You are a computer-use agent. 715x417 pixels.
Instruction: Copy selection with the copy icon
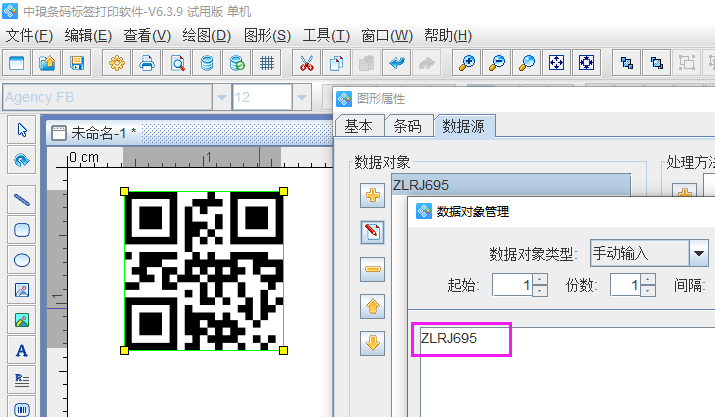337,63
